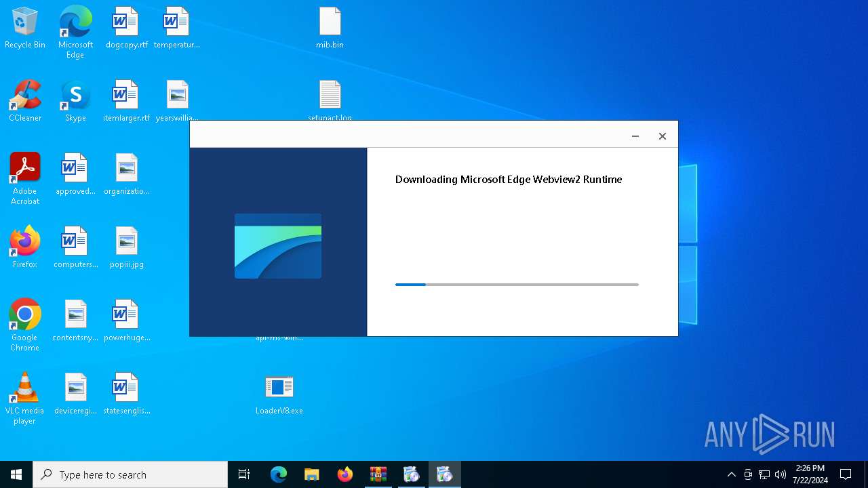
Task: Select itemlarger.rtf document icon
Action: coord(126,102)
